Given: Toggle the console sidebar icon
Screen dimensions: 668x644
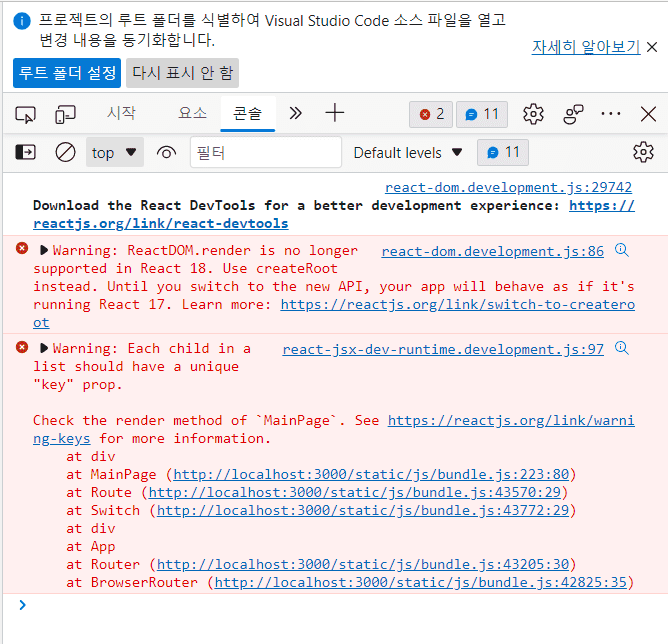Looking at the screenshot, I should click(x=26, y=152).
